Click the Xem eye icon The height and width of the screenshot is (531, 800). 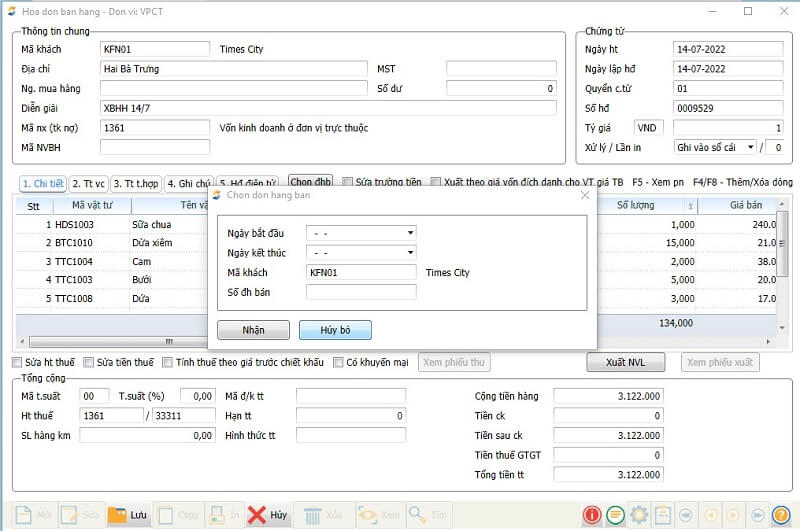coord(367,515)
